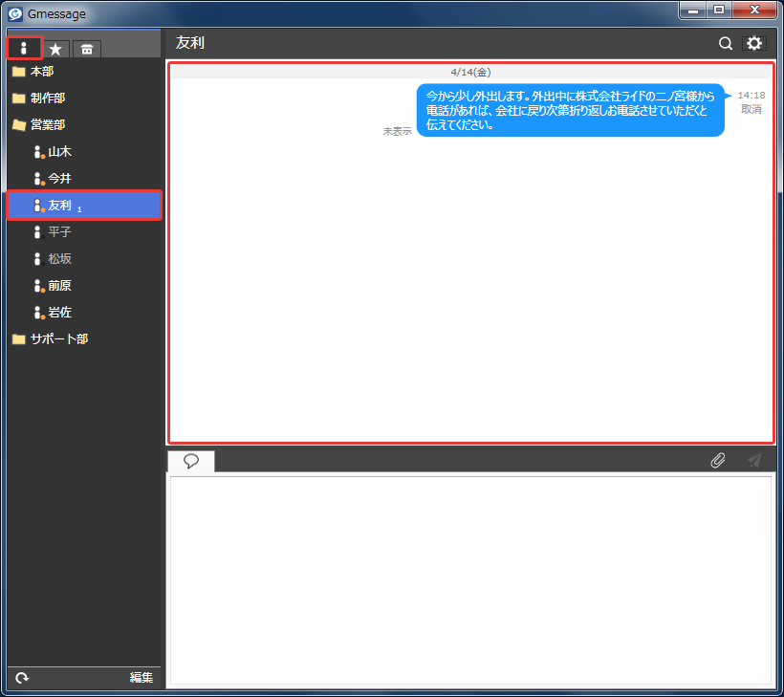Open the settings gear icon
This screenshot has height=697, width=784.
click(754, 43)
